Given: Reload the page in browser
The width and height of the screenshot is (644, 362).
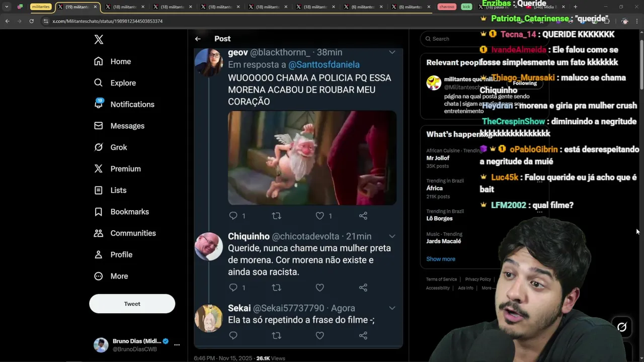Looking at the screenshot, I should pyautogui.click(x=31, y=21).
